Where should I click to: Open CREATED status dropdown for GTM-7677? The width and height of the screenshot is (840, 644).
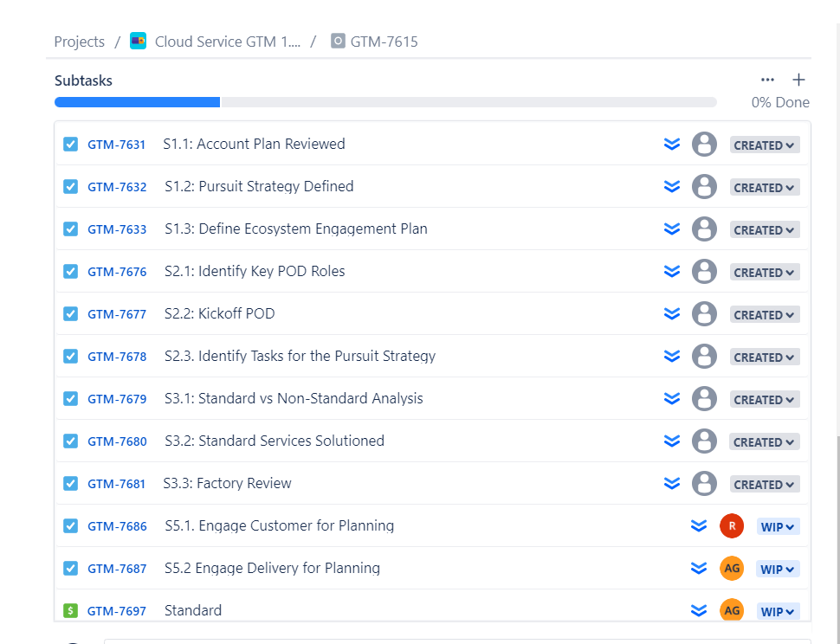765,315
